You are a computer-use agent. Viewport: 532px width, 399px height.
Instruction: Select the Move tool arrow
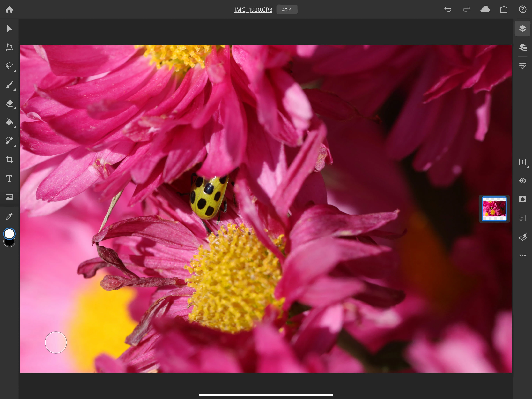click(x=9, y=29)
